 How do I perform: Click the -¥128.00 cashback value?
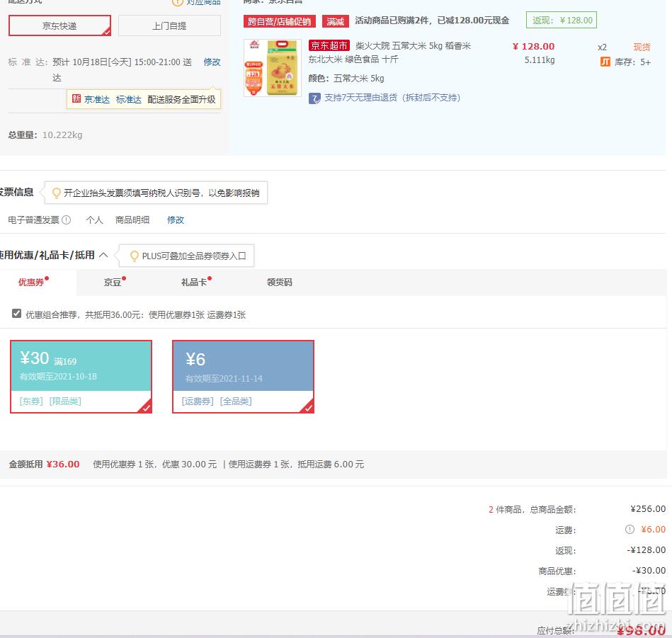(x=647, y=549)
